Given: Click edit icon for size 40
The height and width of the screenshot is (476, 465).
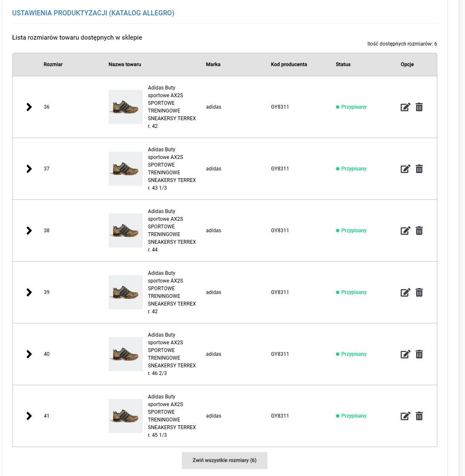Looking at the screenshot, I should [x=405, y=354].
